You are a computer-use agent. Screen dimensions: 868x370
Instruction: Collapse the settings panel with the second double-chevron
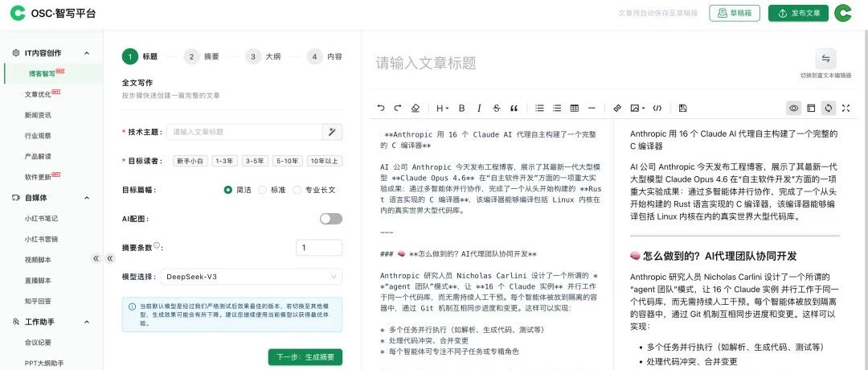[109, 258]
